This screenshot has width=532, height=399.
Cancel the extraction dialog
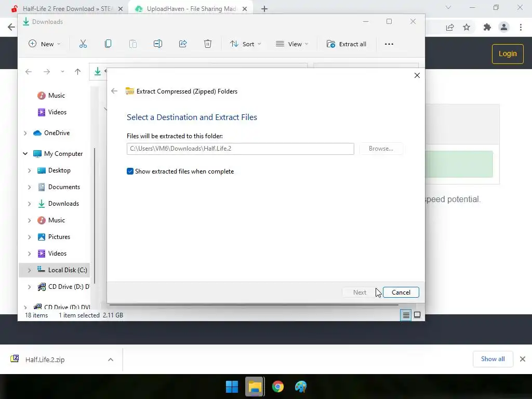tap(401, 292)
